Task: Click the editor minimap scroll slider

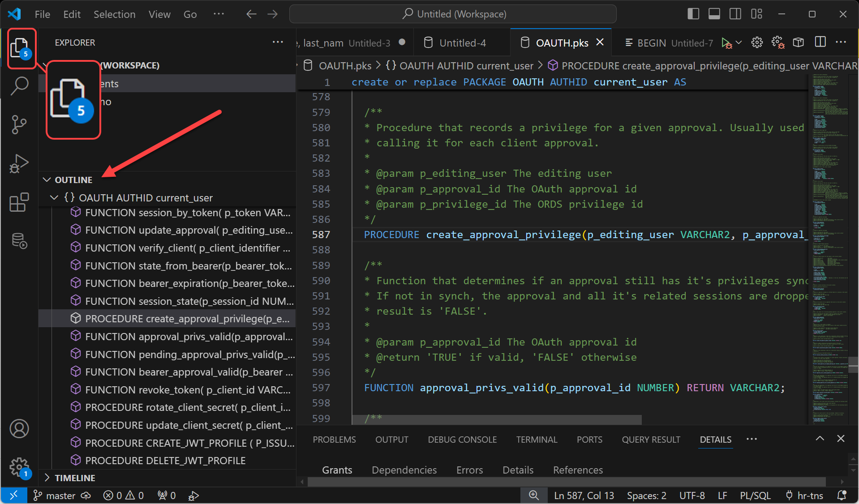Action: click(x=853, y=364)
